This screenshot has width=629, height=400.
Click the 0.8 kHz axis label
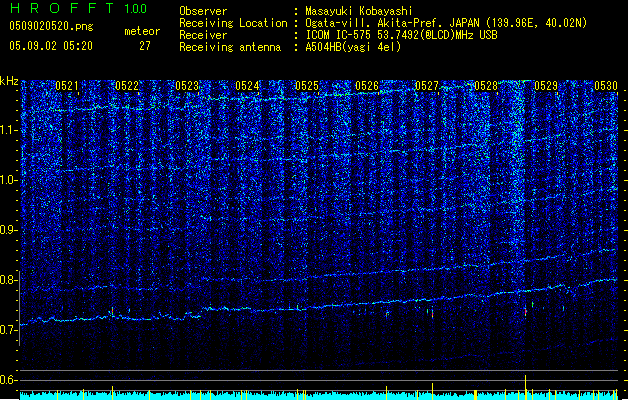coord(10,280)
